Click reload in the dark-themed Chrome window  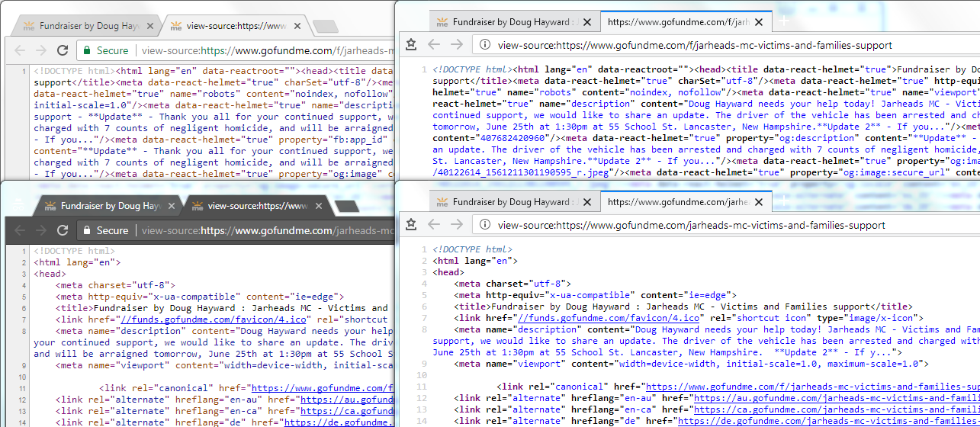(63, 230)
